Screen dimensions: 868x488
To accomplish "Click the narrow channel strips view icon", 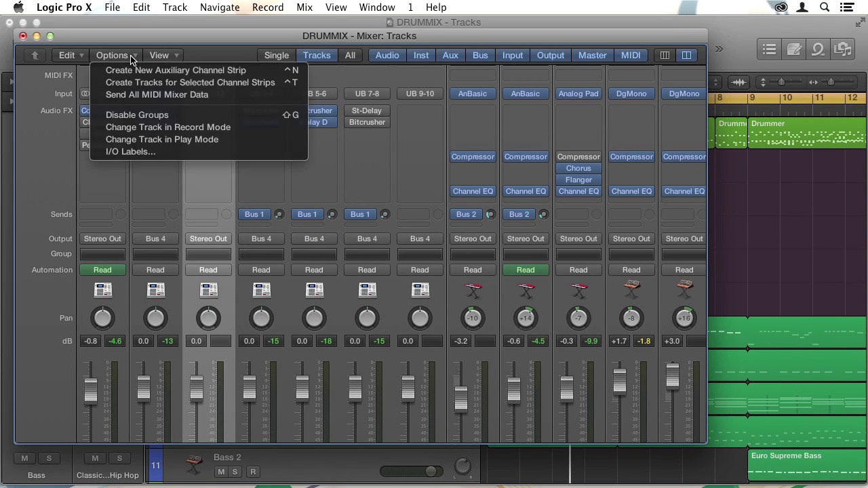I will click(x=665, y=55).
